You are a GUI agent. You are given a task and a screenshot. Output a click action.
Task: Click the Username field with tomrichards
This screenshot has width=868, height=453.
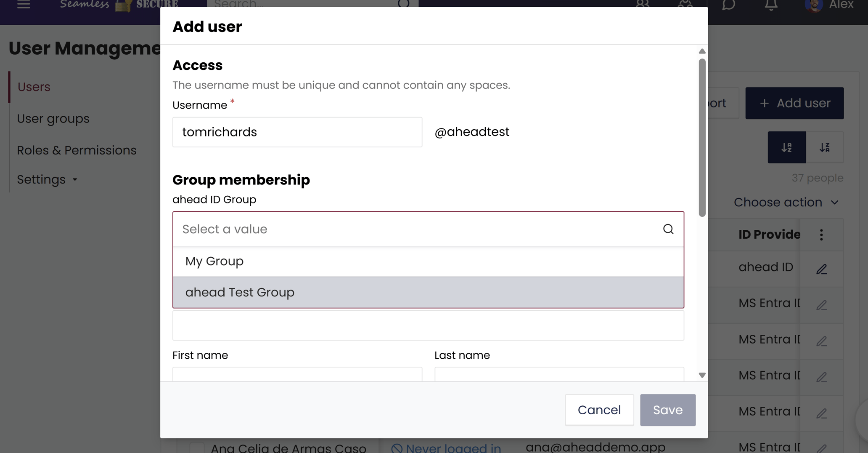tap(297, 132)
